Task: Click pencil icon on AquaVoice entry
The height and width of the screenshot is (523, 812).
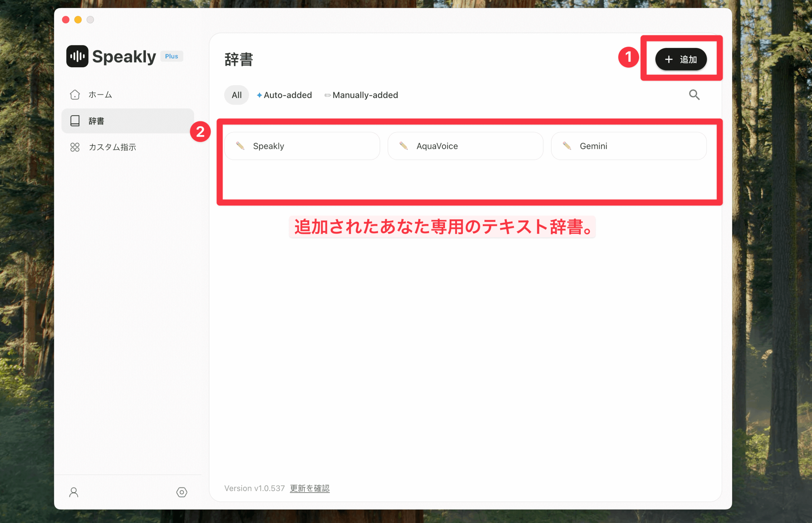Action: pyautogui.click(x=403, y=146)
